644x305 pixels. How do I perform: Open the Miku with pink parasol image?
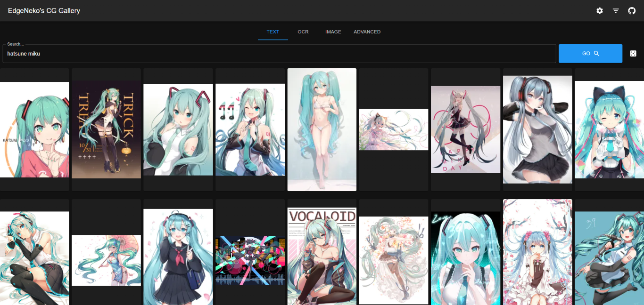click(x=106, y=260)
